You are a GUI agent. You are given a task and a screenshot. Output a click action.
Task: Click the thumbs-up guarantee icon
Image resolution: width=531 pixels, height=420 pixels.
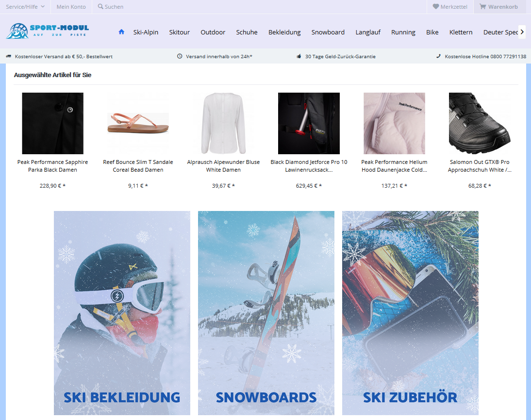[299, 56]
